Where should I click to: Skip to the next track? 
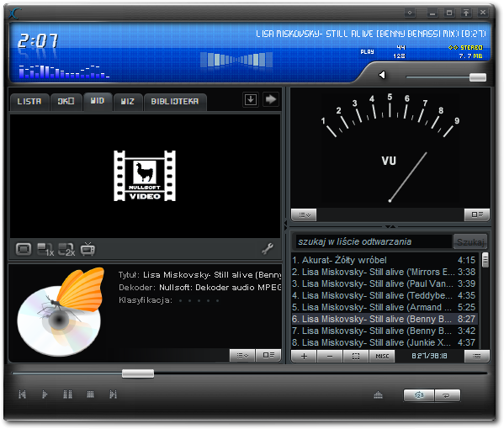113,395
